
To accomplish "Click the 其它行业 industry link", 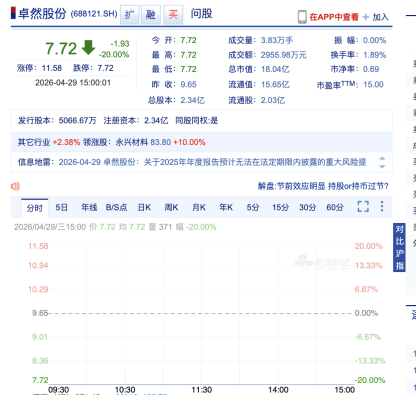I will pos(34,142).
